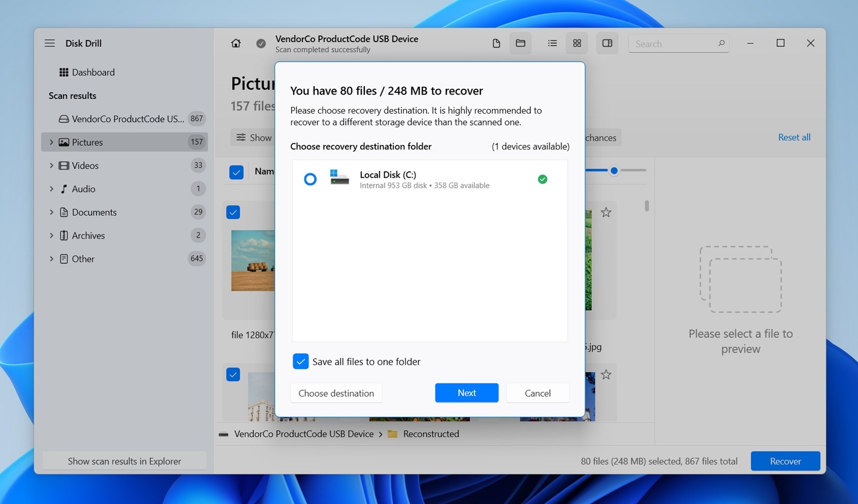Click the Archives row in sidebar
This screenshot has width=858, height=504.
(124, 235)
